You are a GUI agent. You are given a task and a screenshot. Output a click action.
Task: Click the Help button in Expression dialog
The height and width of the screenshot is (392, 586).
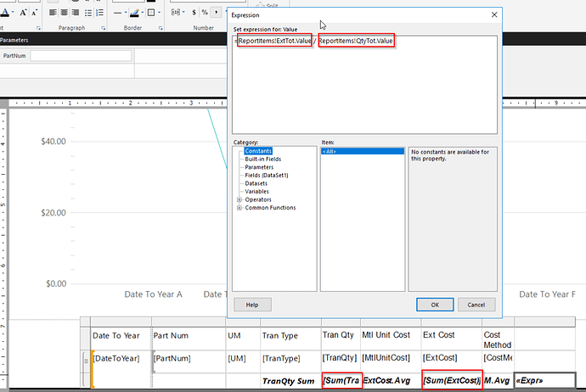[x=252, y=305]
